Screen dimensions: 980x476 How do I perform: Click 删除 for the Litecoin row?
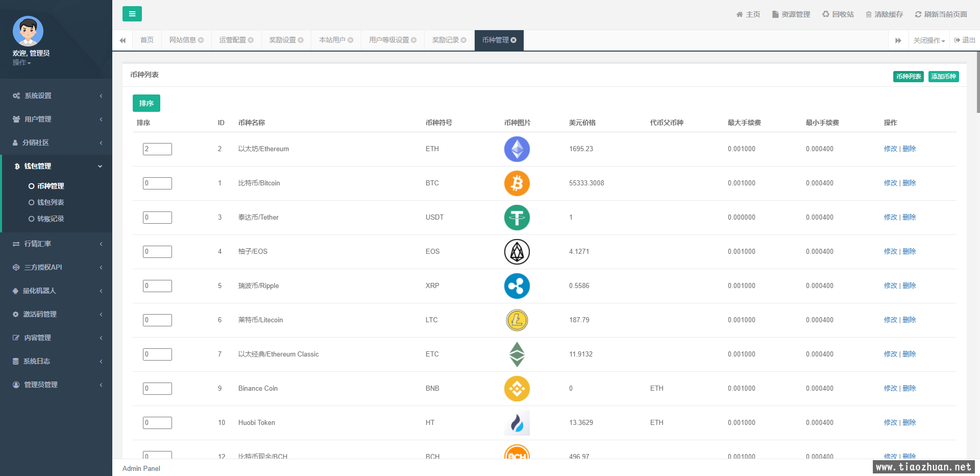coord(909,320)
